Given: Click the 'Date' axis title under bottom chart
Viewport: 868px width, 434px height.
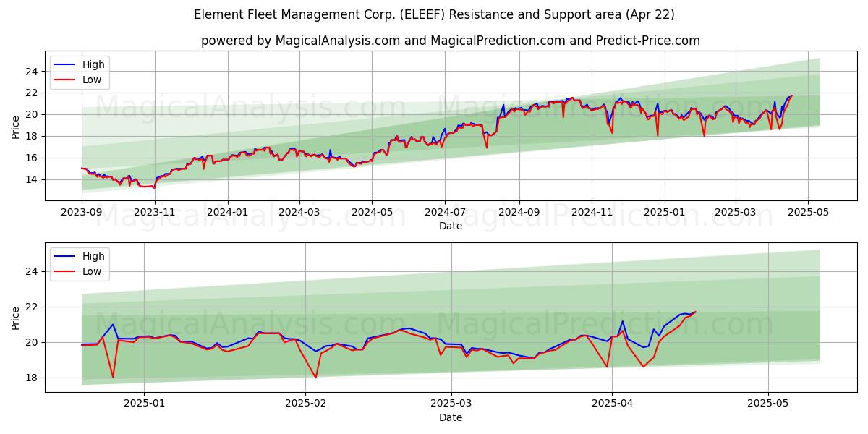Looking at the screenshot, I should (450, 417).
